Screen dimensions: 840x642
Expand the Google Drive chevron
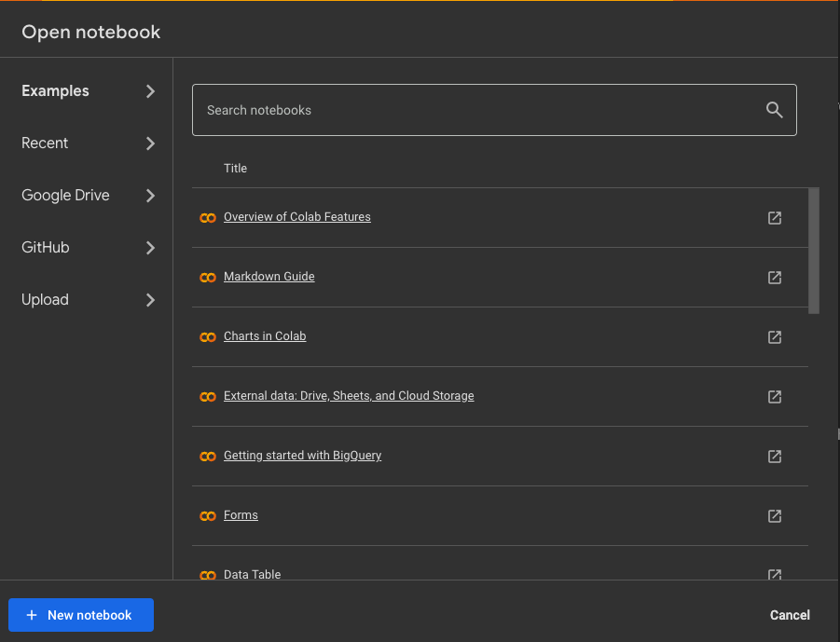tap(150, 196)
